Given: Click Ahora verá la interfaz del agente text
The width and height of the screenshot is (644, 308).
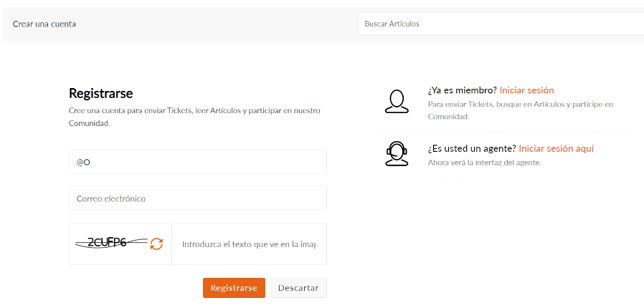Looking at the screenshot, I should point(484,163).
